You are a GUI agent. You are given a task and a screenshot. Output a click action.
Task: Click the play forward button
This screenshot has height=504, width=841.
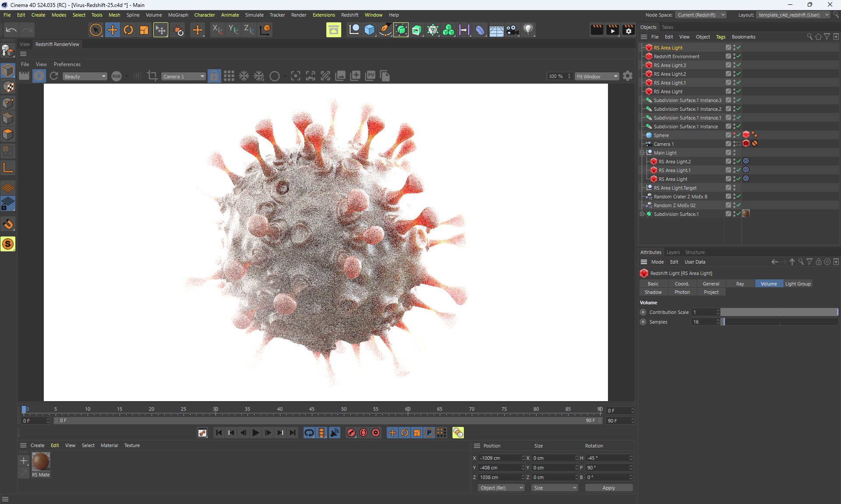(x=256, y=433)
